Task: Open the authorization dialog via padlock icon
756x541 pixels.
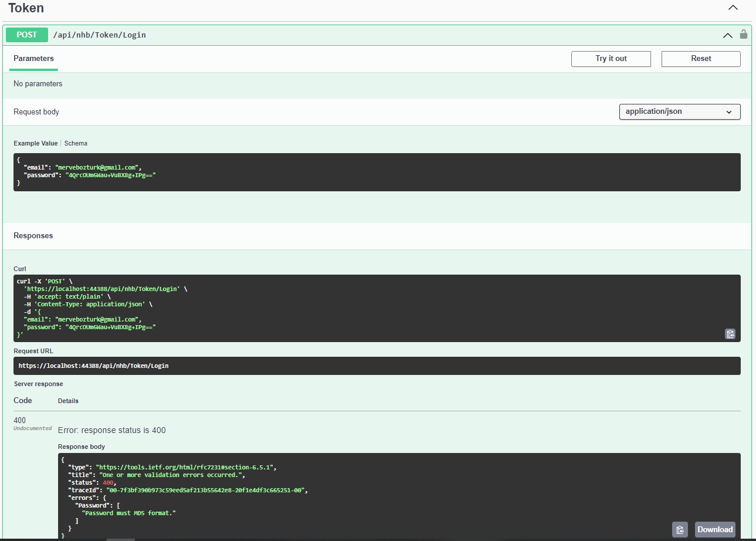Action: tap(743, 35)
